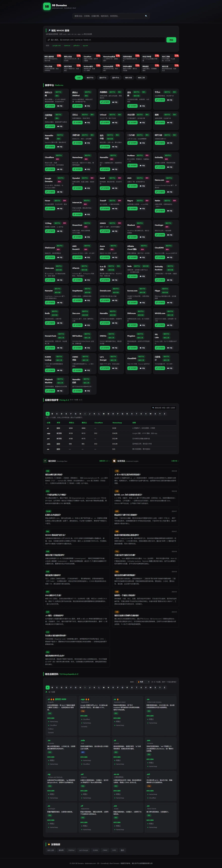Click the link icon in WHOIS input
Image resolution: width=222 pixels, height=868 pixels.
click(49, 40)
